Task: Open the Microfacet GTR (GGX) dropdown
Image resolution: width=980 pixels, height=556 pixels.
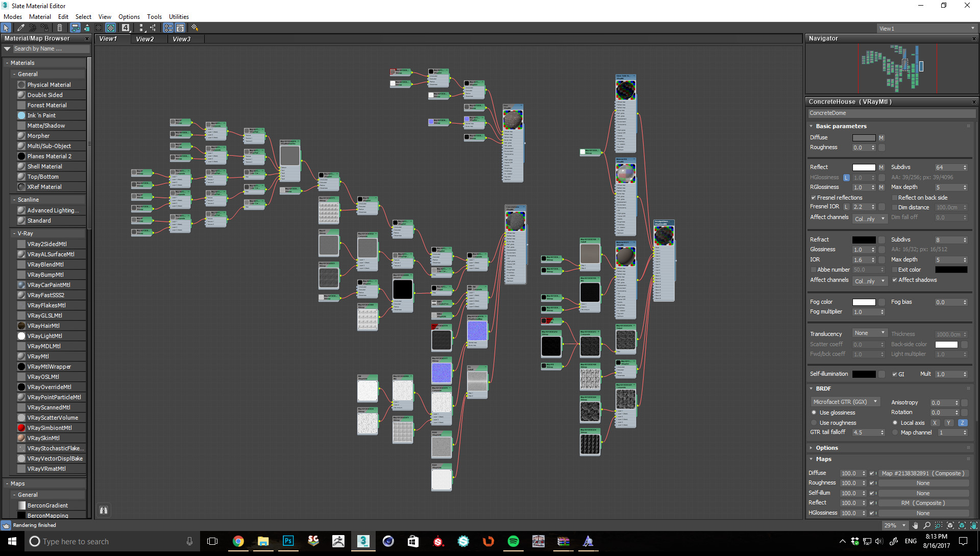Action: (845, 402)
